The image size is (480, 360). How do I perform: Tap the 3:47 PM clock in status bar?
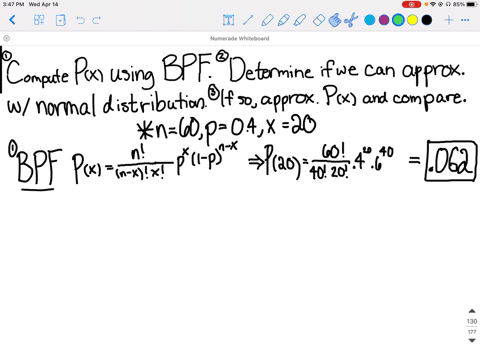click(13, 4)
